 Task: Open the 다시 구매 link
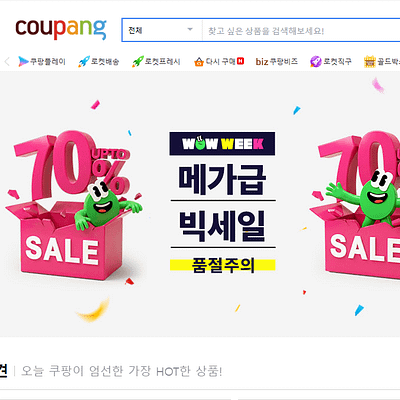[219, 61]
